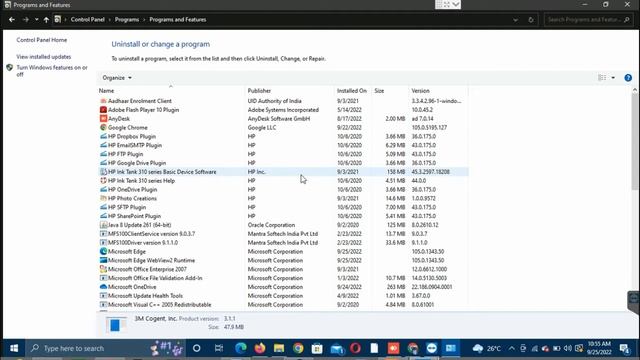Select Microsoft Visual C++ 2005 Redistributable row

(283, 304)
